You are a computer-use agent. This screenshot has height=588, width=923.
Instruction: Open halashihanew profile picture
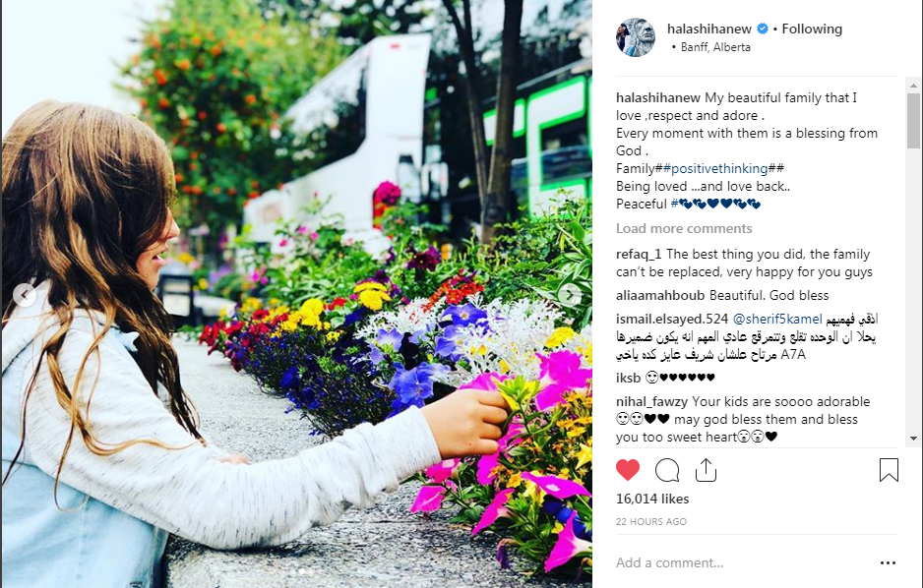[636, 37]
